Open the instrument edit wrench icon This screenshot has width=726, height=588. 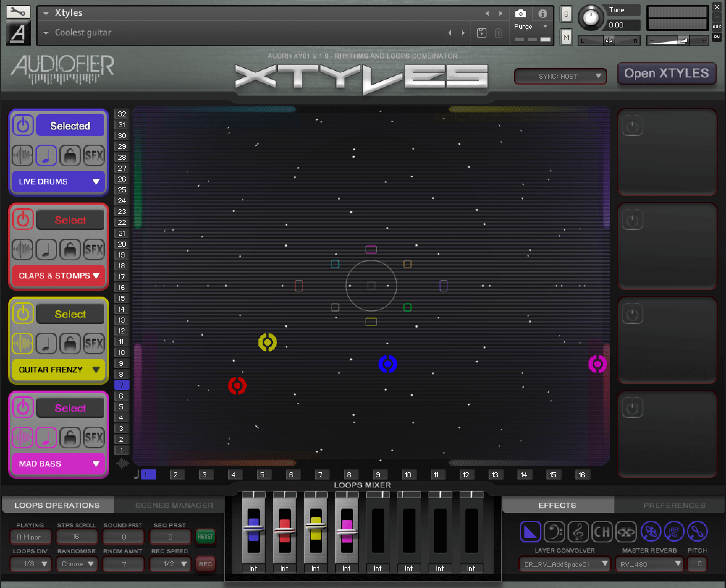pos(18,12)
